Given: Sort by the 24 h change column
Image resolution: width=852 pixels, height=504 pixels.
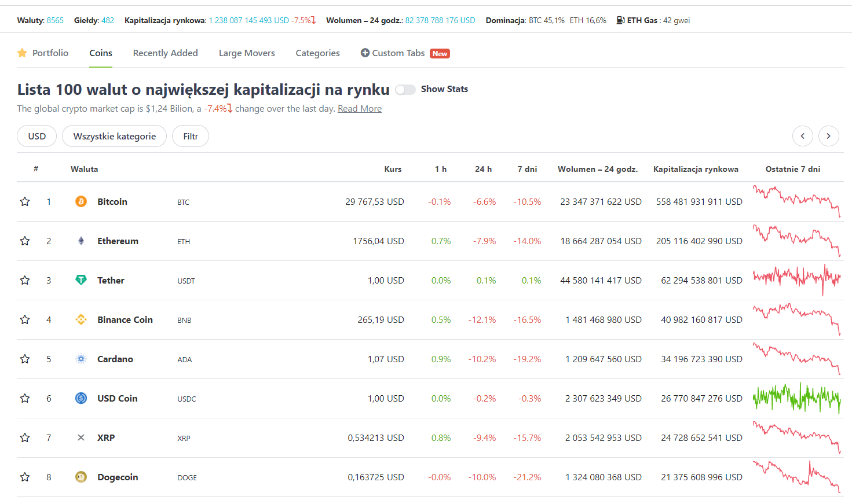Looking at the screenshot, I should pyautogui.click(x=484, y=169).
